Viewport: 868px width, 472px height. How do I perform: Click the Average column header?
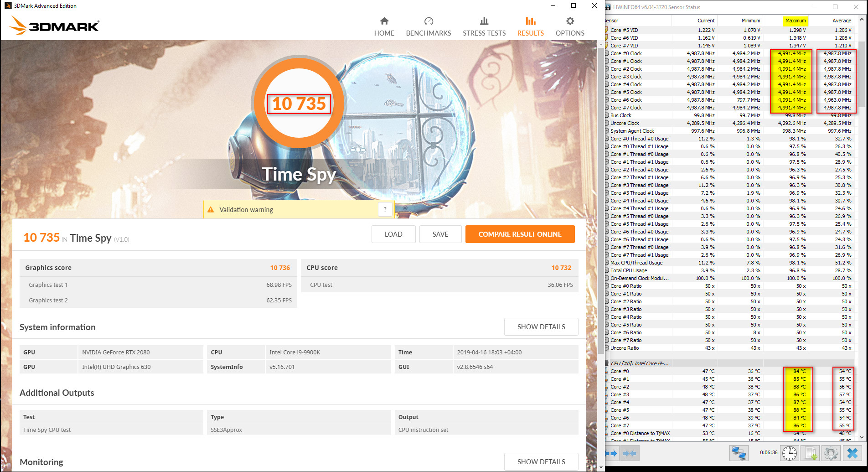(831, 21)
